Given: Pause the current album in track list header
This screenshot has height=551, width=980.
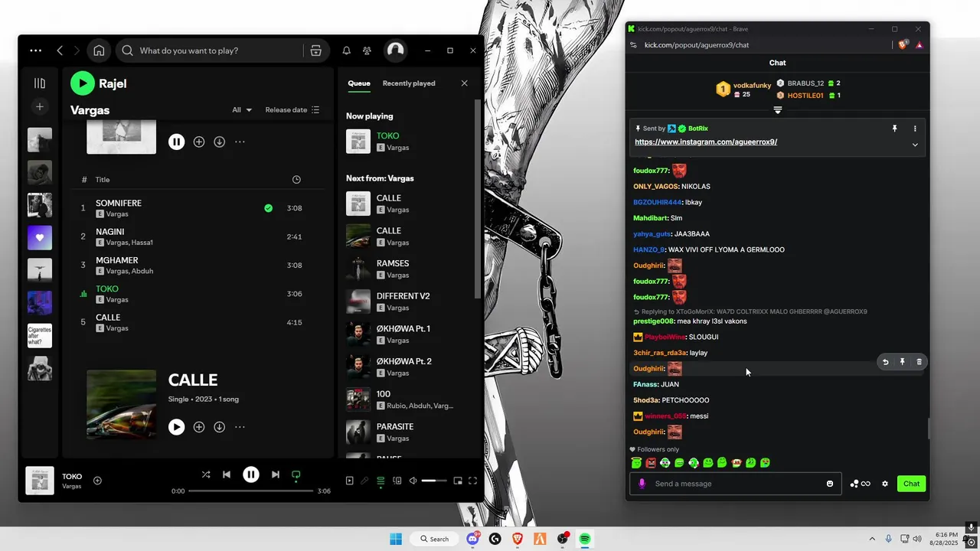Looking at the screenshot, I should (176, 142).
